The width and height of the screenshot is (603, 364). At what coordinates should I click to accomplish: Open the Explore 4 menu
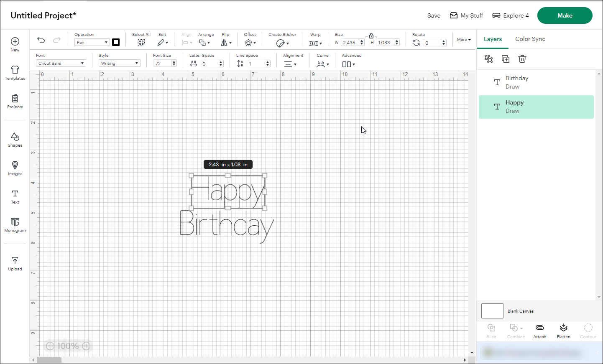511,15
